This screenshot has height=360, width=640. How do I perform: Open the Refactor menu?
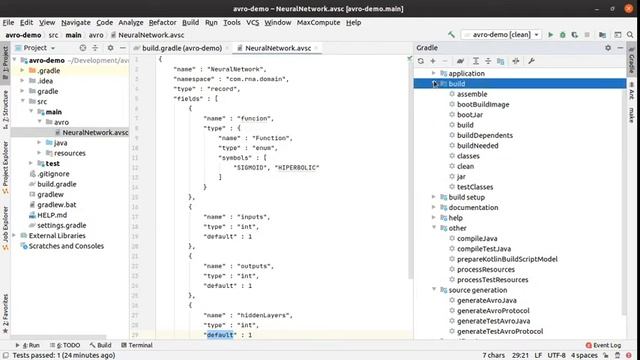[x=162, y=22]
